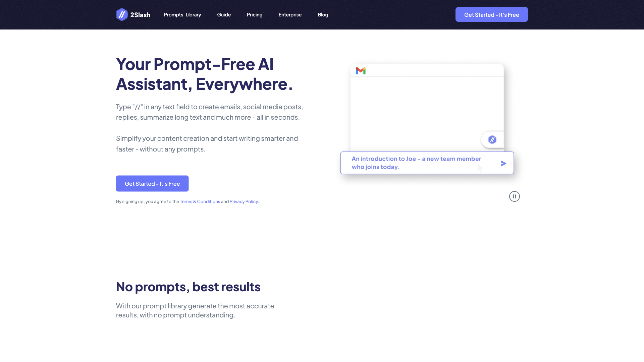The height and width of the screenshot is (362, 644).
Task: Click the Gmail M icon in demo
Action: click(361, 71)
